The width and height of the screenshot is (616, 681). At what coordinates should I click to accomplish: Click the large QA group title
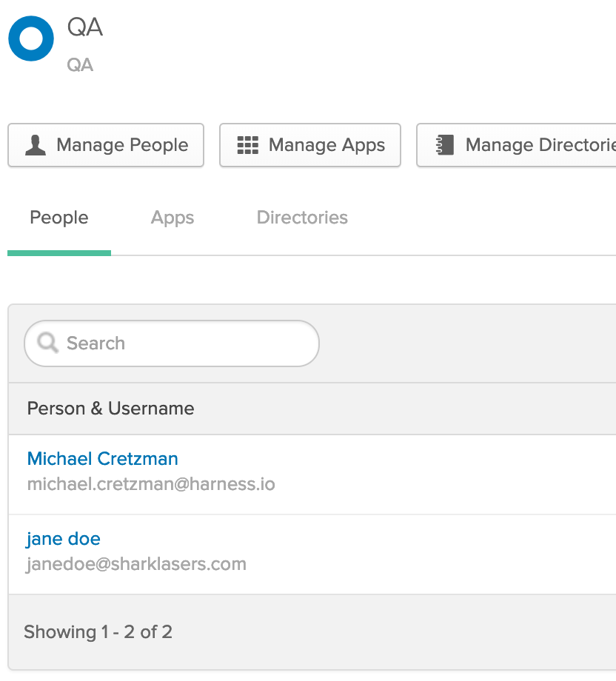(x=85, y=27)
